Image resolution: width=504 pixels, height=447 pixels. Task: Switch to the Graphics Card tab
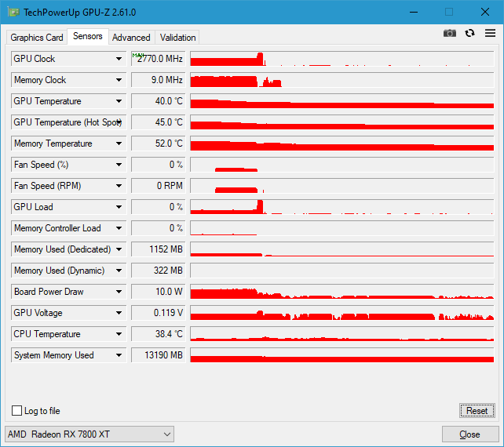pos(37,38)
